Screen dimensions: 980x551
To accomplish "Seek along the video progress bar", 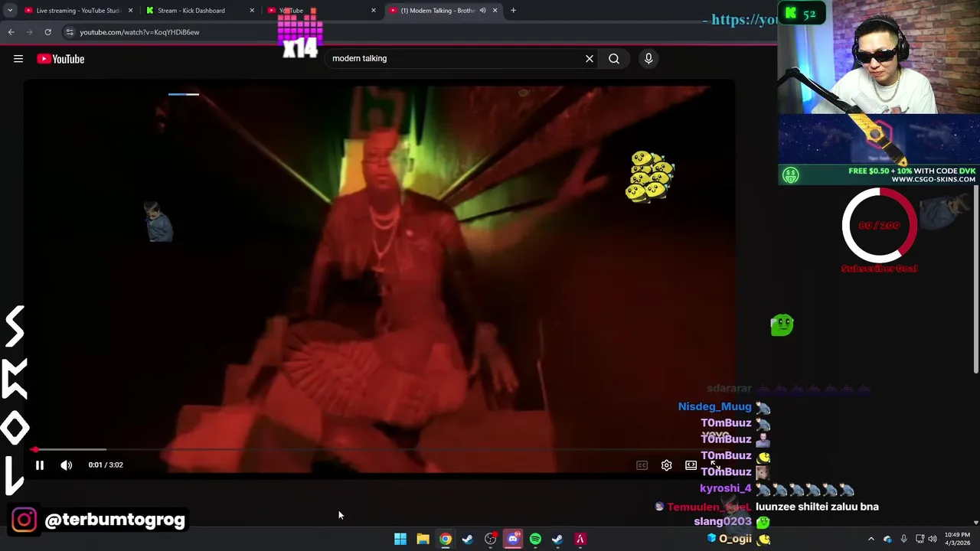I will tap(379, 449).
